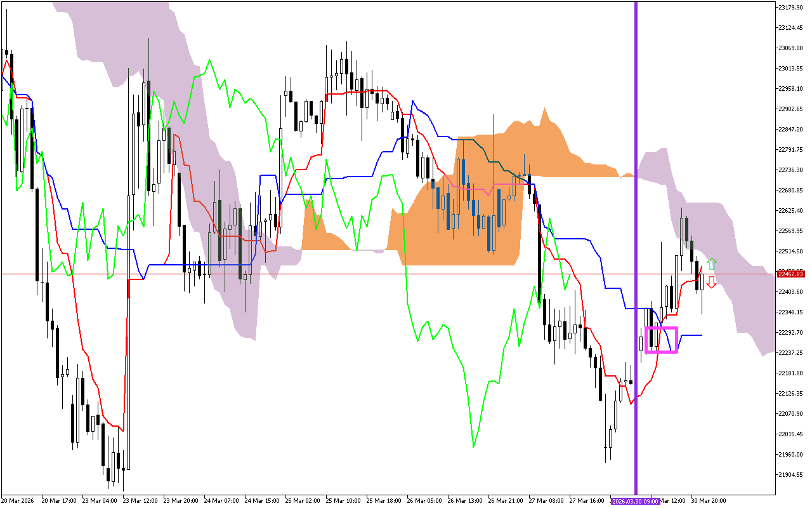Click the green up arrow marker
The width and height of the screenshot is (812, 508).
click(712, 264)
